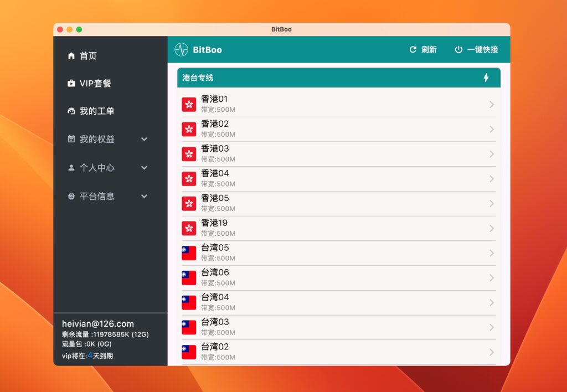Expand the 我的权益 sidebar section
The width and height of the screenshot is (567, 392).
(x=144, y=139)
